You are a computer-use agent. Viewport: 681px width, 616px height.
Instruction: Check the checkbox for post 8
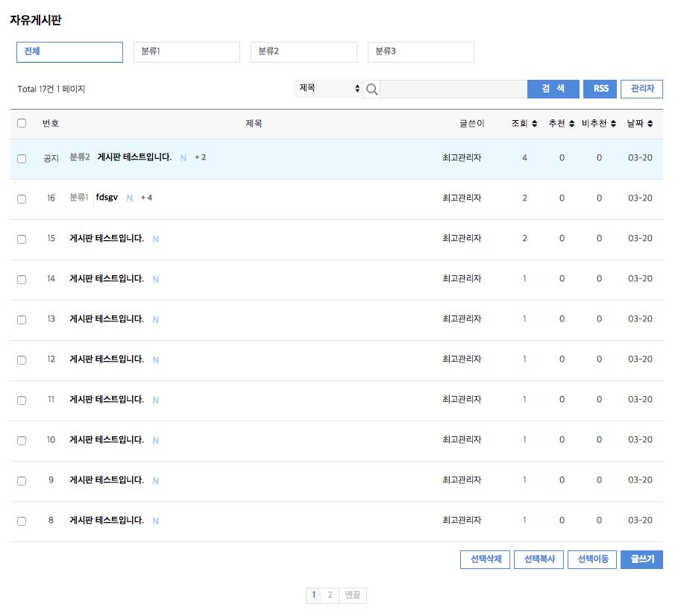pos(22,521)
